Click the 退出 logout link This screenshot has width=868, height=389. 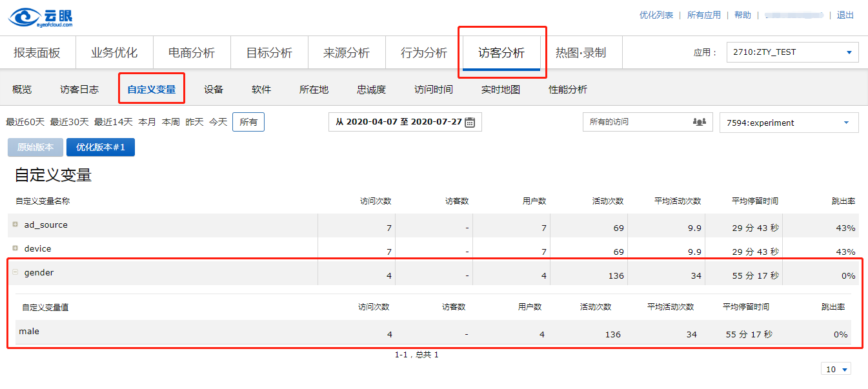(x=845, y=15)
